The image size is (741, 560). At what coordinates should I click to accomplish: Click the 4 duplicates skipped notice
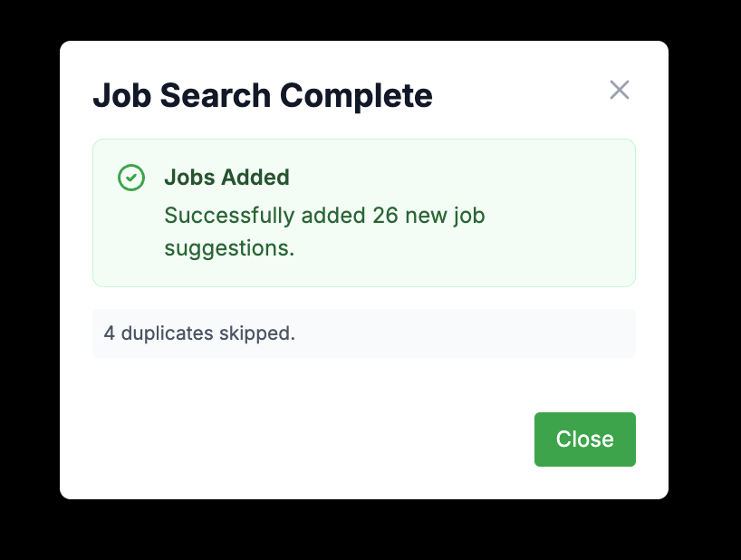point(199,333)
